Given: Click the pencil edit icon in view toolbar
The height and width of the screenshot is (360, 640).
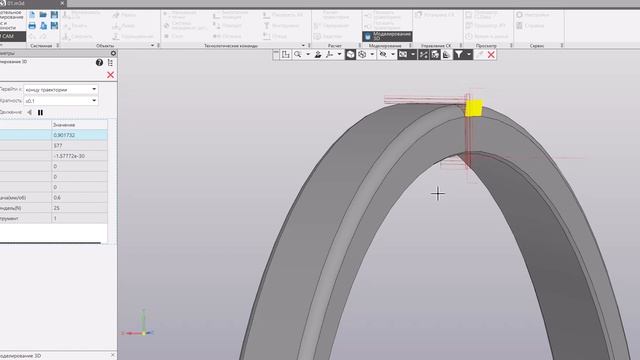Looking at the screenshot, I should coord(480,54).
